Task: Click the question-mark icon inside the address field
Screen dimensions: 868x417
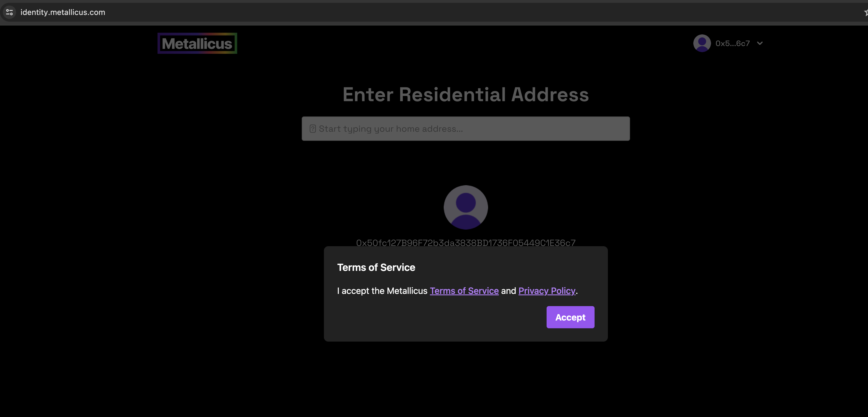Action: click(312, 128)
